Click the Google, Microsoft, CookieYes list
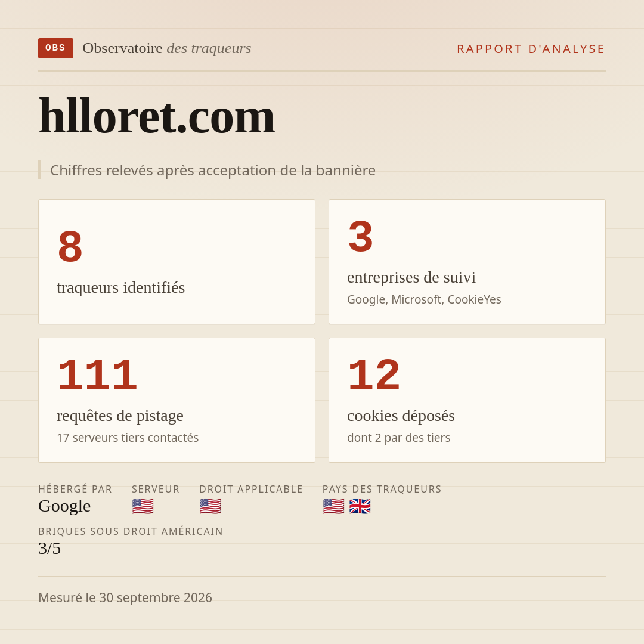This screenshot has height=644, width=644. click(x=424, y=299)
